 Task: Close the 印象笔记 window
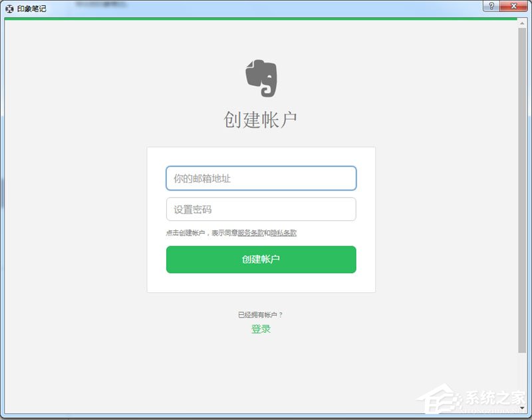512,7
